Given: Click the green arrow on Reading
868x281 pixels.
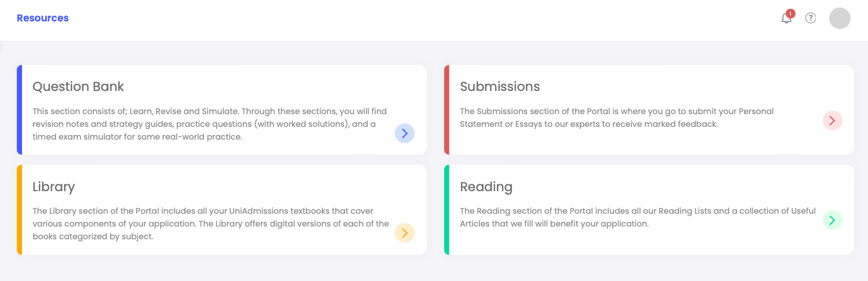Looking at the screenshot, I should coord(832,220).
